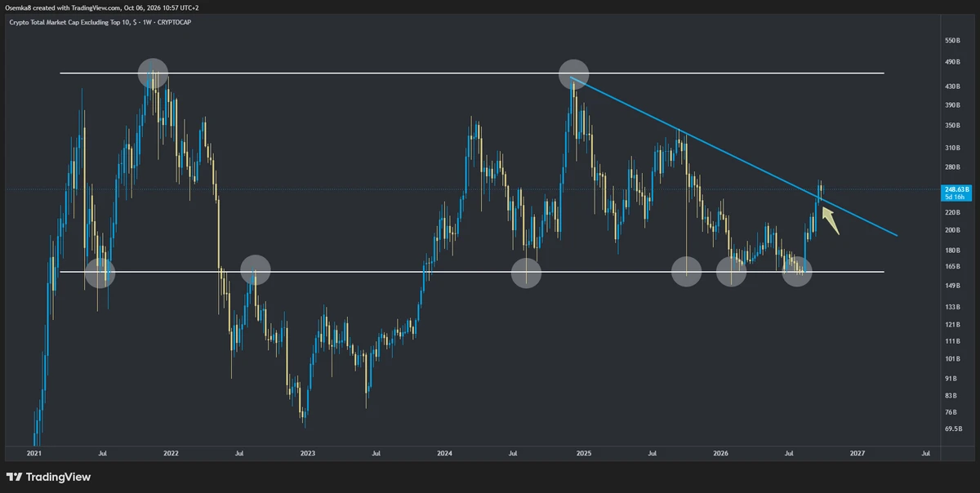The image size is (980, 493).
Task: Click the 133 B axis value
Action: point(952,308)
